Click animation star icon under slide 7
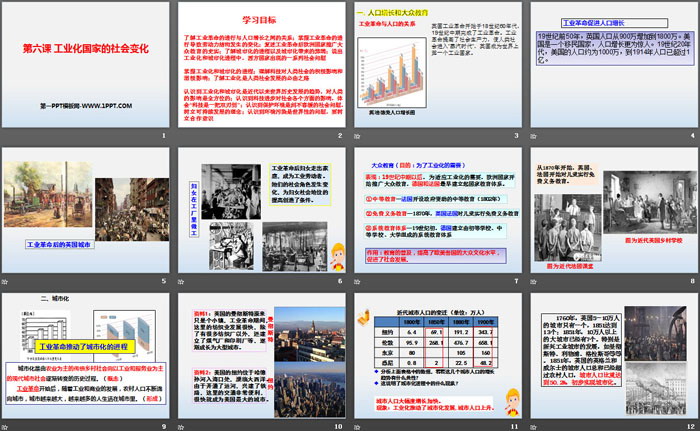This screenshot has width=700, height=431. [x=357, y=282]
